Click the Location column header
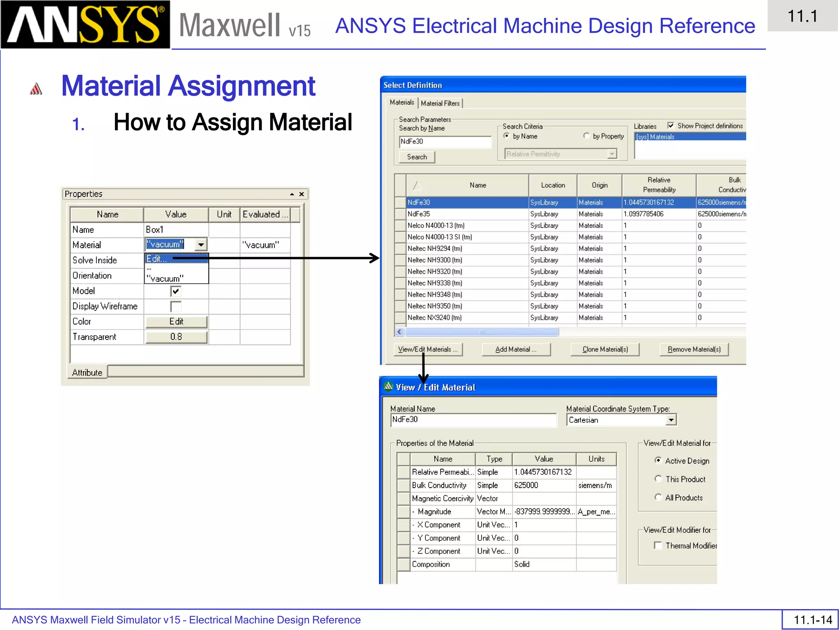This screenshot has width=840, height=630. pos(553,185)
